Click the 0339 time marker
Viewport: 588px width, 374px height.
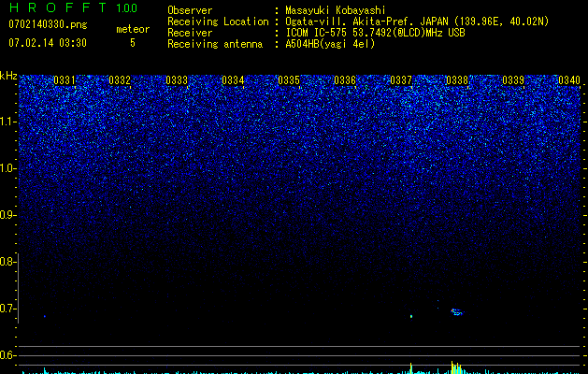coord(513,80)
